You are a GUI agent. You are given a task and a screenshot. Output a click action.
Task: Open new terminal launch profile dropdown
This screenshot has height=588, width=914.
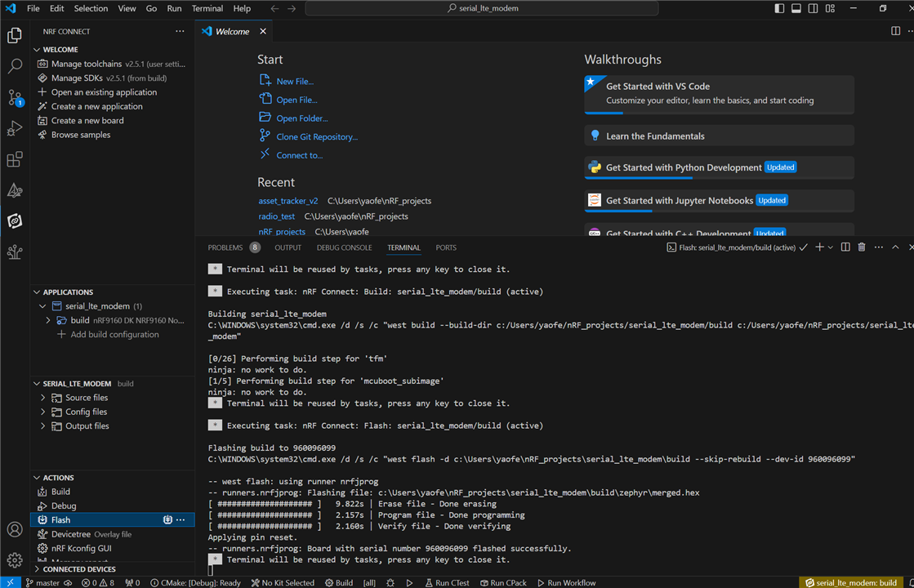(830, 247)
